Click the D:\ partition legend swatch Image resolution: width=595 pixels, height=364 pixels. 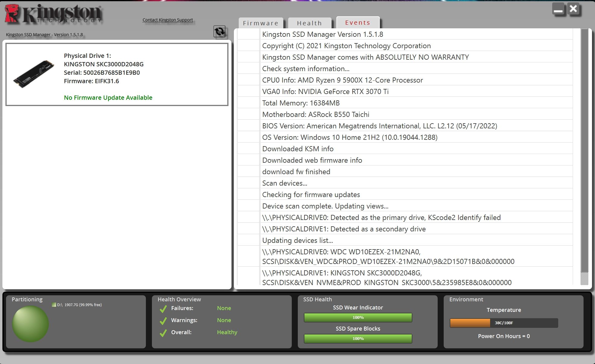[54, 305]
